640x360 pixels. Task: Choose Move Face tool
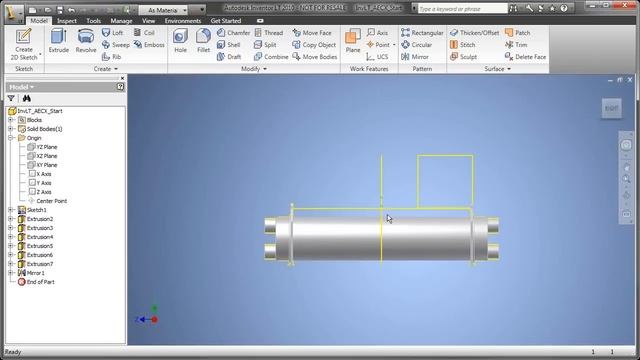312,33
